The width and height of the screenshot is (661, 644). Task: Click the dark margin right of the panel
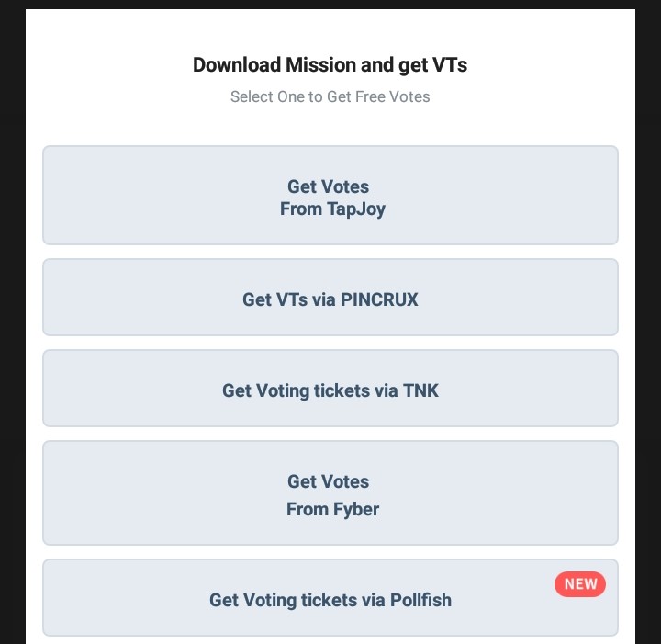point(648,322)
